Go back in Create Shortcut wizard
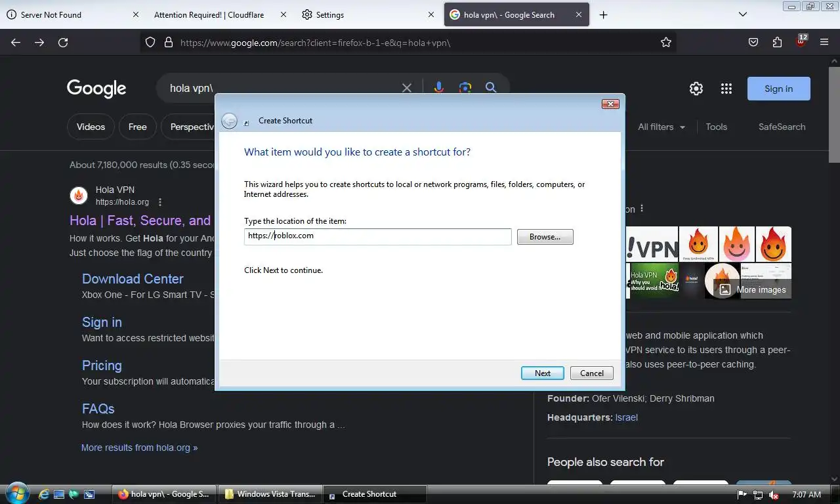Viewport: 840px width, 504px height. coord(229,121)
